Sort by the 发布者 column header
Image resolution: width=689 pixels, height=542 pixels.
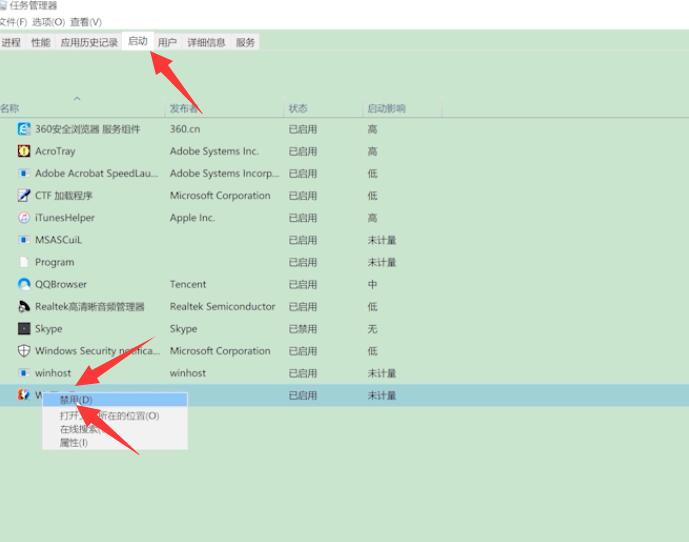(184, 108)
